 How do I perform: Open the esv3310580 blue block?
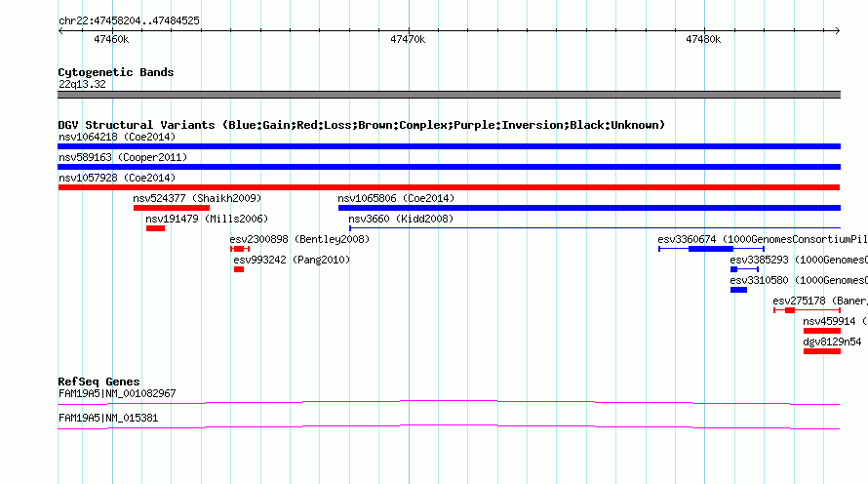[x=738, y=290]
